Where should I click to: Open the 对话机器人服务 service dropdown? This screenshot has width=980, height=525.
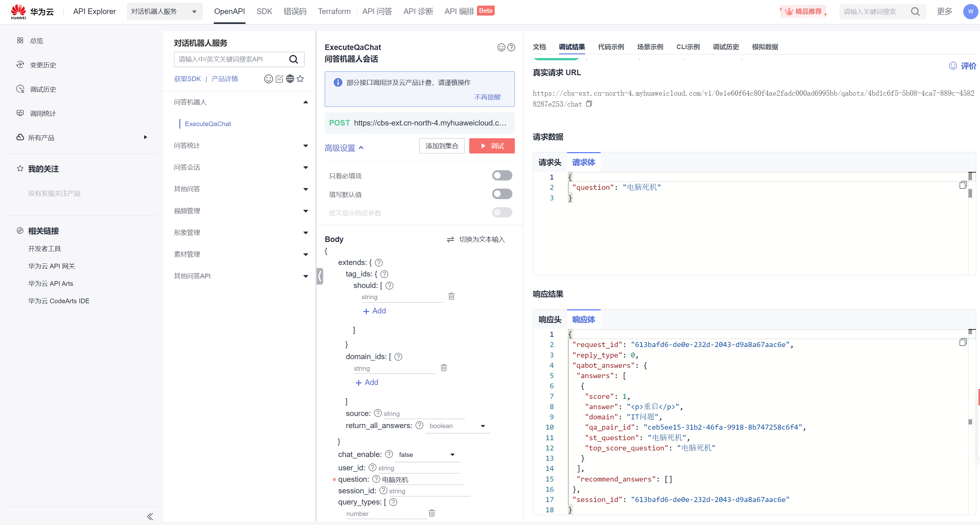[164, 11]
